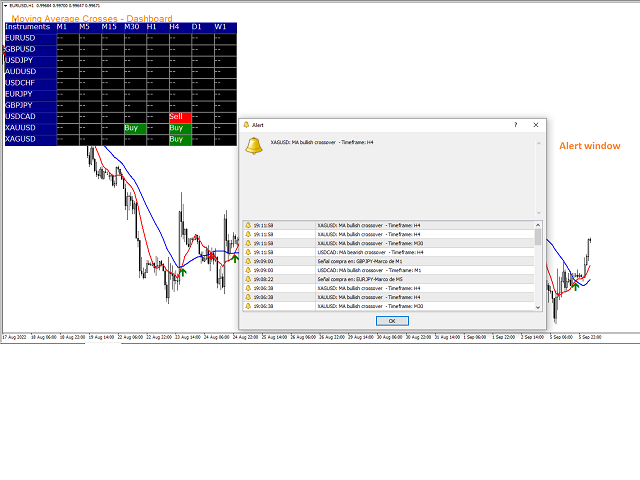Close the Alert window with X
640x480 pixels.
tap(536, 125)
